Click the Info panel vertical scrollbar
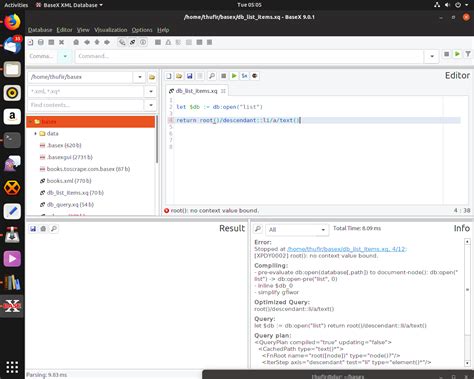The width and height of the screenshot is (474, 379). tap(467, 303)
